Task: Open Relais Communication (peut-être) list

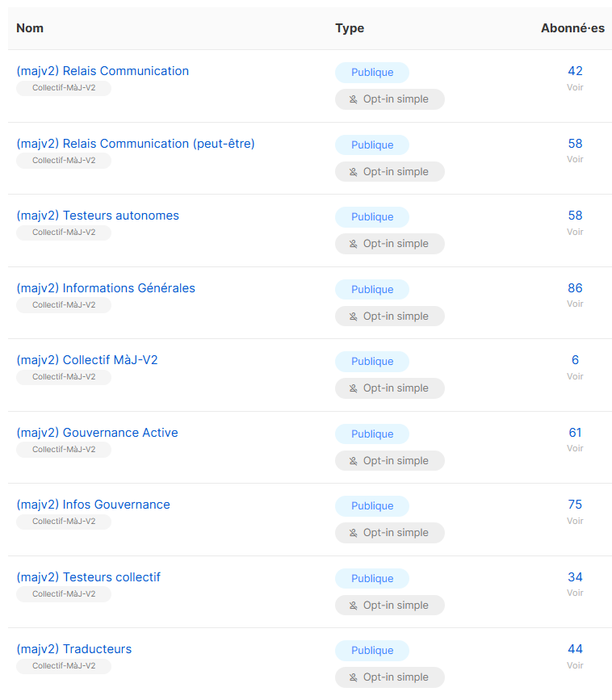Action: pyautogui.click(x=135, y=144)
